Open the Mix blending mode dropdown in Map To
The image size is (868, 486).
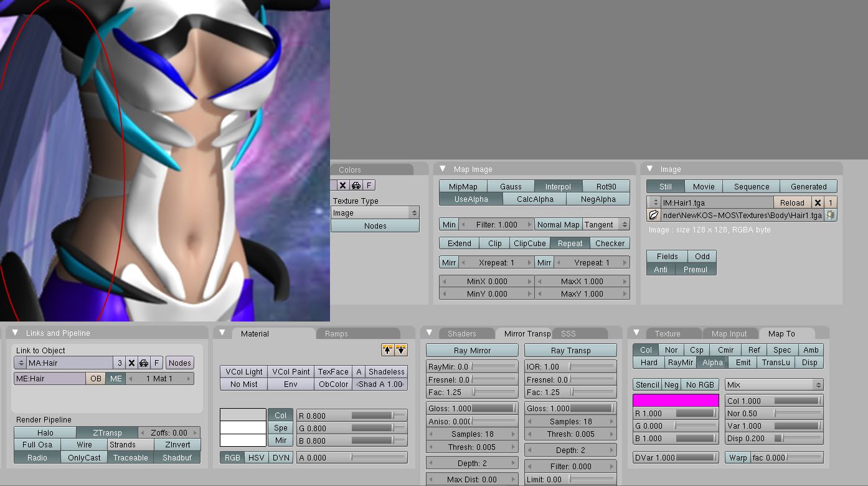[774, 384]
